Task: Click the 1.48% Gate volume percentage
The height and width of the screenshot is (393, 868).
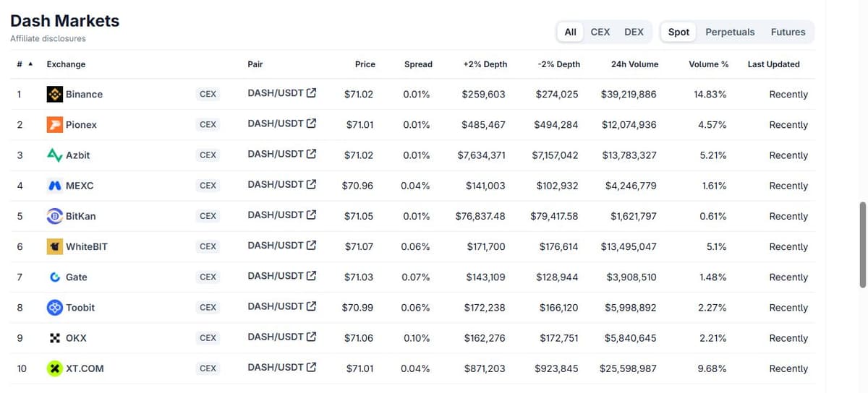Action: (x=713, y=277)
